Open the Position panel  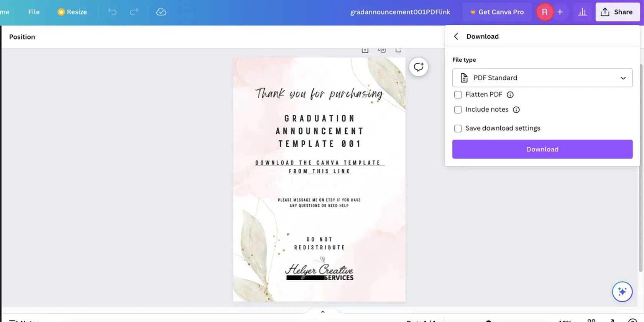[x=22, y=37]
